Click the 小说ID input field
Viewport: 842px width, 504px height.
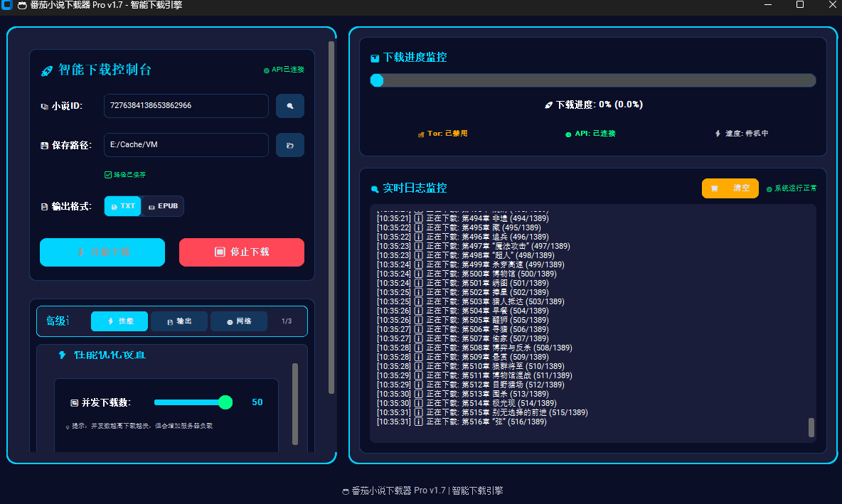click(x=186, y=106)
